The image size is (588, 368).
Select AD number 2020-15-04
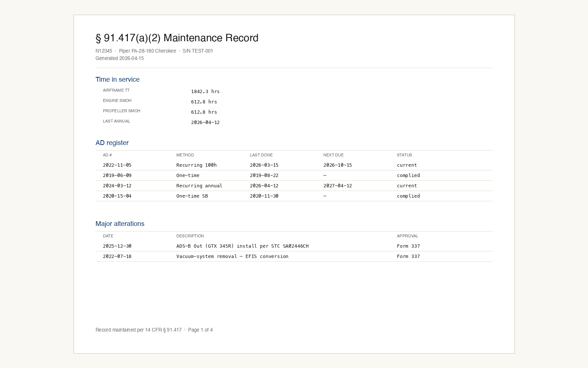click(x=117, y=196)
